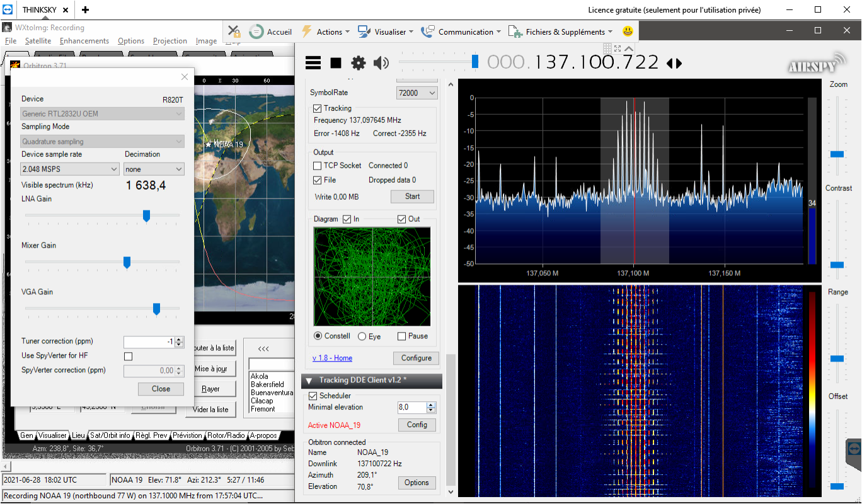Toggle the File output checkbox

pyautogui.click(x=318, y=180)
